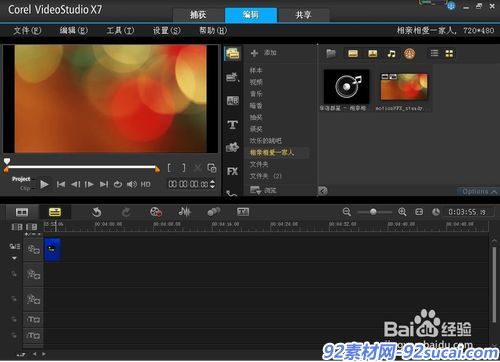500x362 pixels.
Task: Open the 设置(S) menu
Action: [166, 31]
